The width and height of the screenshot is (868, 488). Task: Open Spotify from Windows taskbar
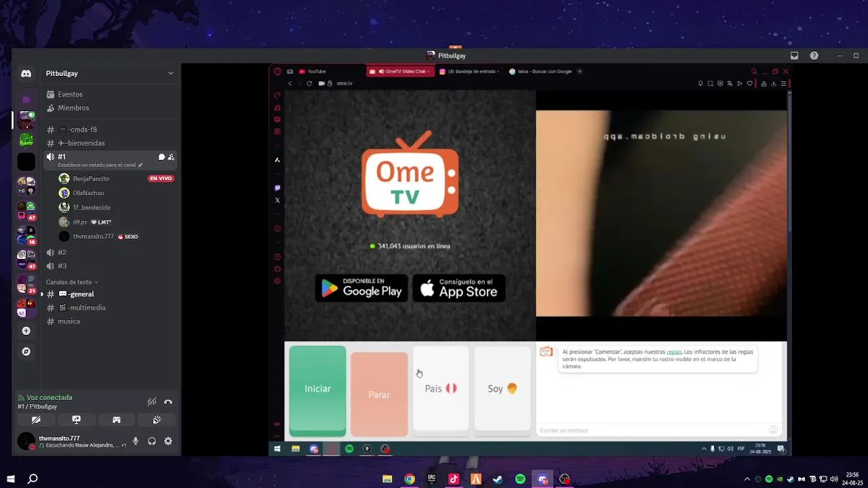tap(520, 479)
